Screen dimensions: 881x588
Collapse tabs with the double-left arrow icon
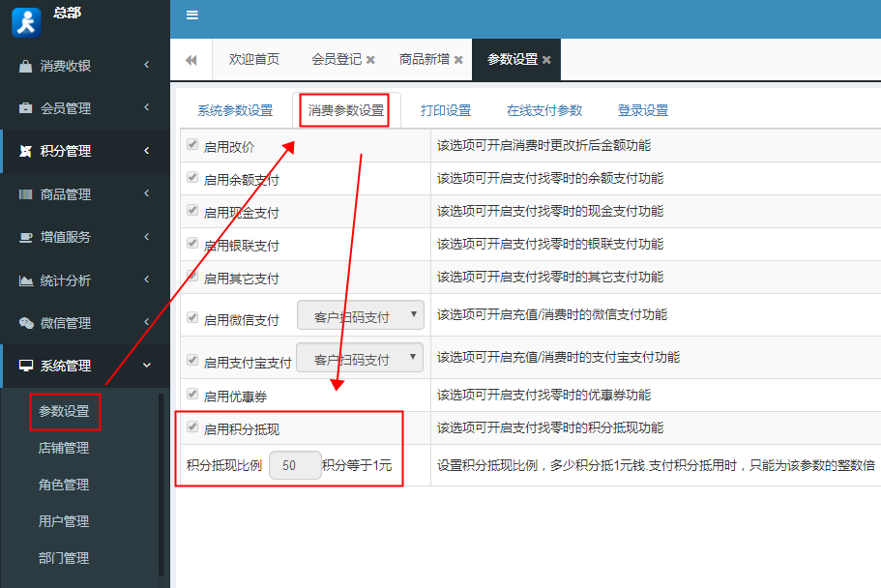pyautogui.click(x=191, y=59)
